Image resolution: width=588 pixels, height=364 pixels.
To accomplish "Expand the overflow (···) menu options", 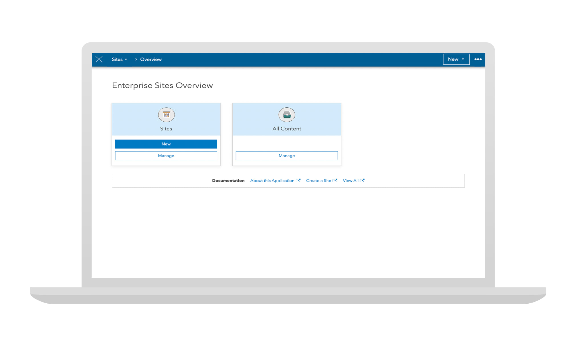I will pyautogui.click(x=478, y=59).
